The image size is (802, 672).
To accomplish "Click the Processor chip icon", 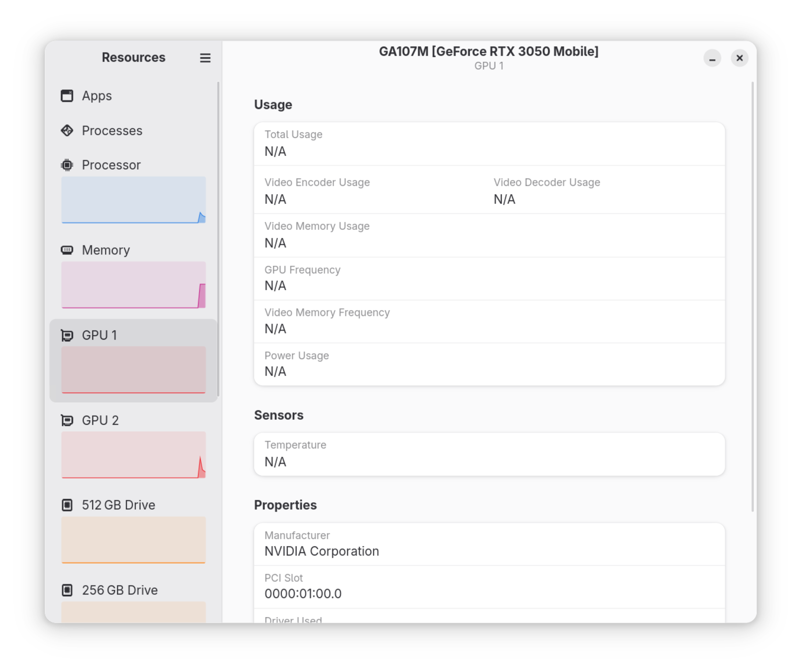I will pos(67,165).
